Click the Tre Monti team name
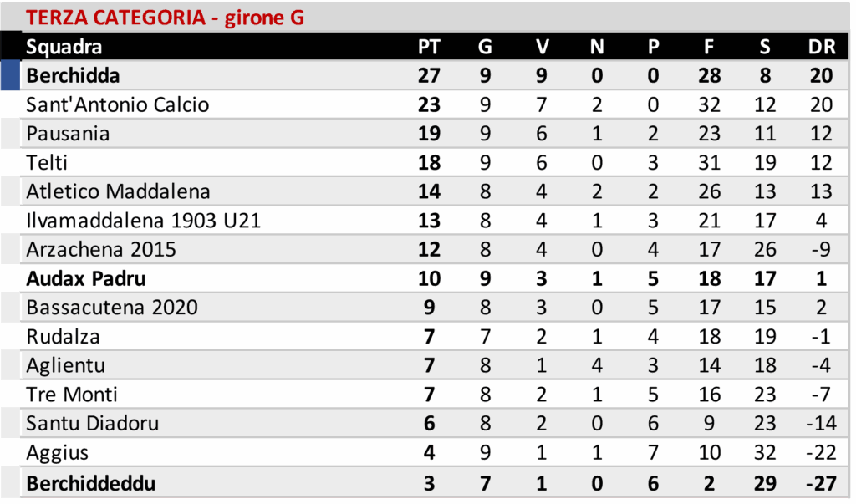856x504 pixels. pyautogui.click(x=72, y=395)
